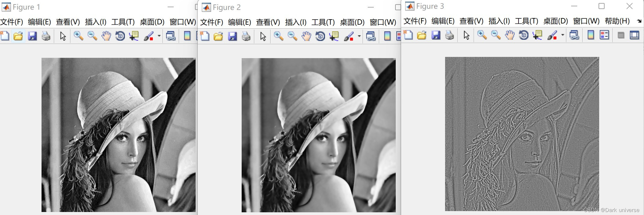Open file icon in Figure 3 toolbar
Screen dimensions: 644x215
point(422,35)
